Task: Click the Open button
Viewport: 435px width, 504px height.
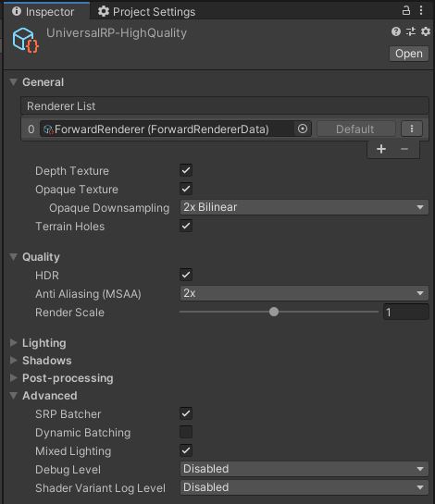Action: coord(408,54)
